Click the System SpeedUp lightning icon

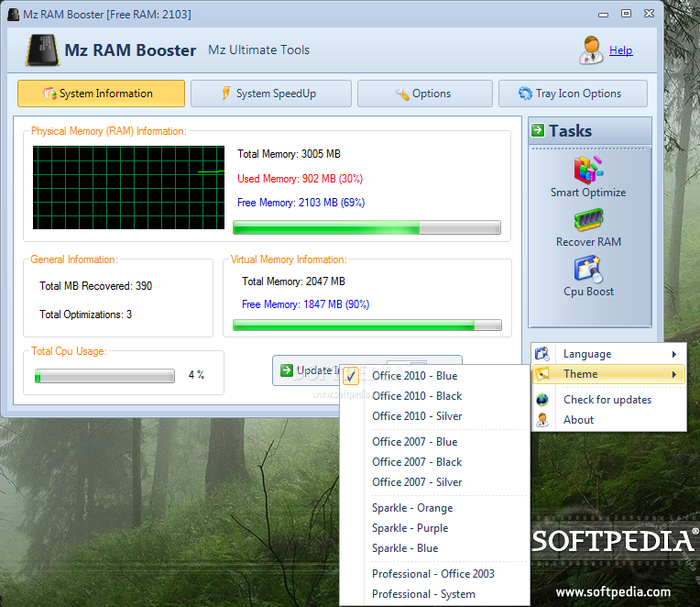pos(226,94)
